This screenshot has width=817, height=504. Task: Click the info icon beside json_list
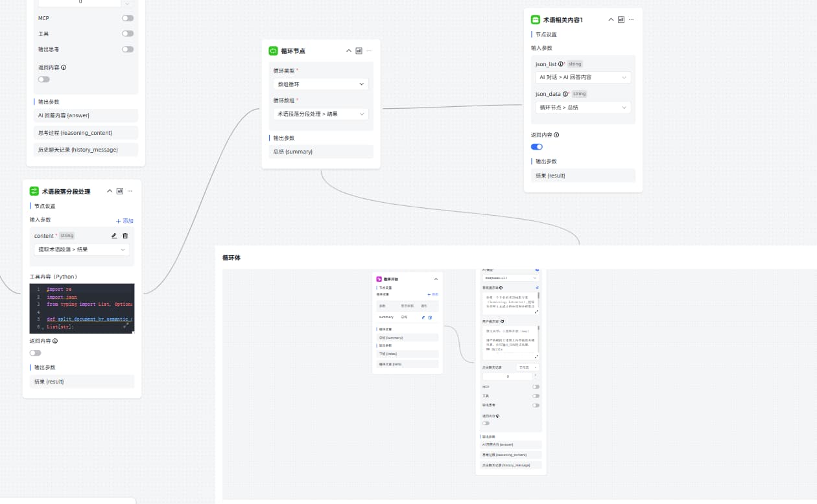click(x=561, y=64)
